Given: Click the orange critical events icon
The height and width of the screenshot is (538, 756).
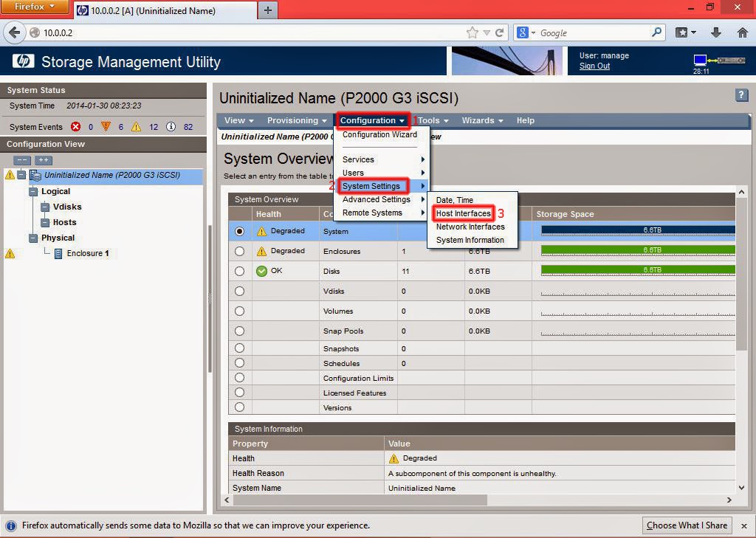Looking at the screenshot, I should pos(106,126).
